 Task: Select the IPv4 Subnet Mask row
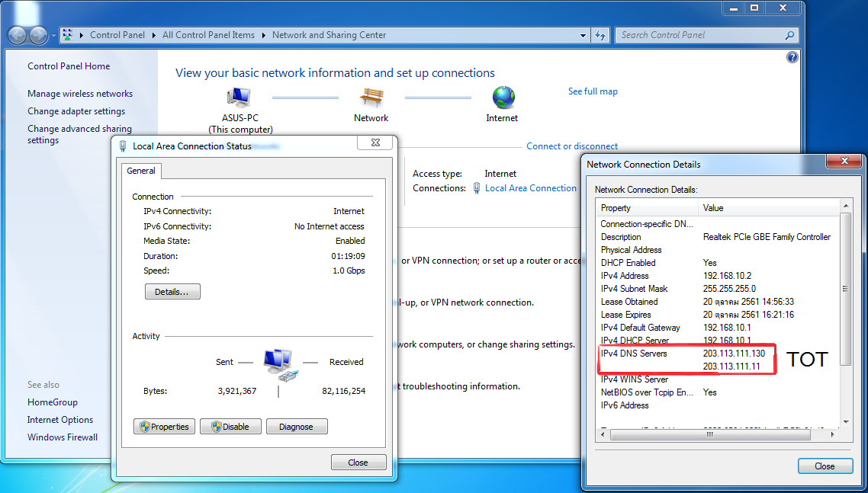click(717, 289)
